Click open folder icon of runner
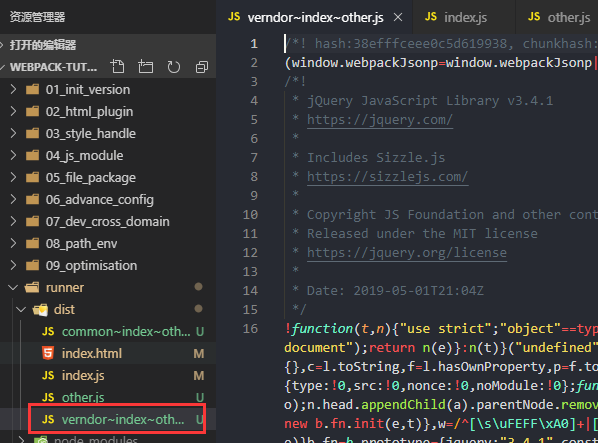The width and height of the screenshot is (598, 443). (32, 287)
